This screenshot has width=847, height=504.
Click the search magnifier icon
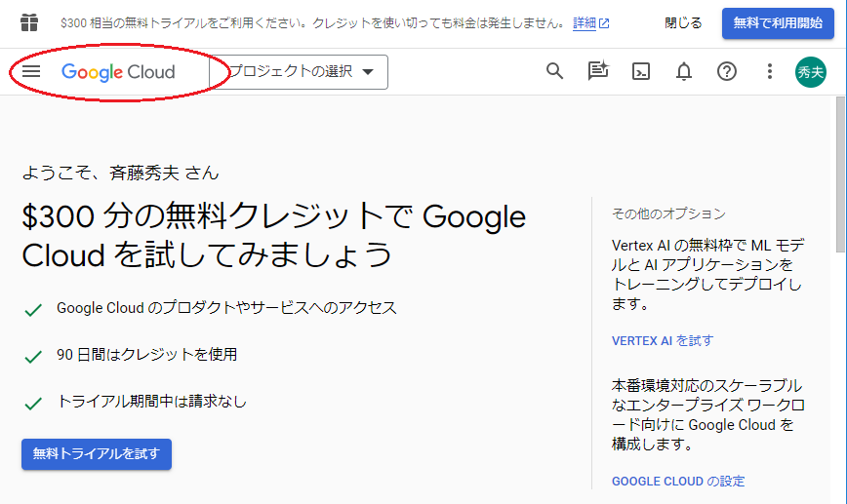click(555, 71)
